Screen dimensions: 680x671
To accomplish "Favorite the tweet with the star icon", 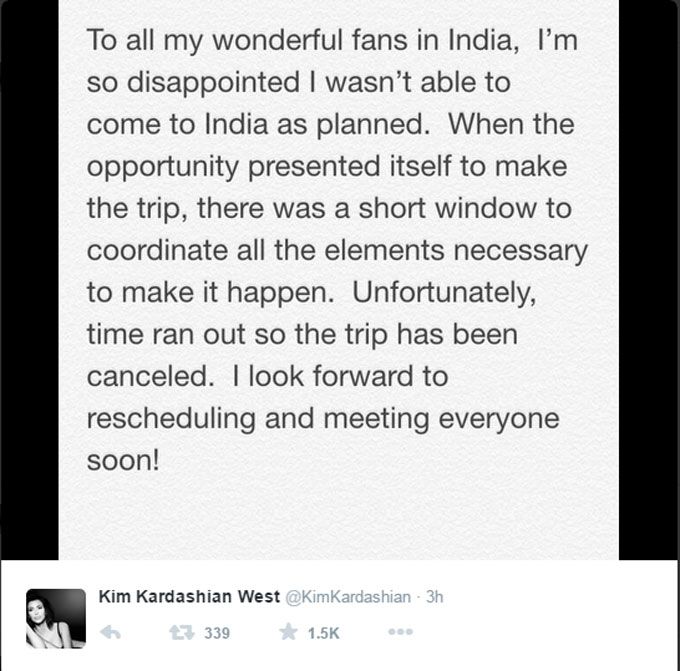I will click(288, 632).
